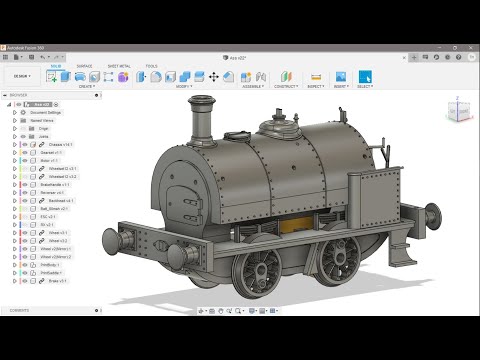
Task: Click the Hole tool icon
Action: pos(94,77)
